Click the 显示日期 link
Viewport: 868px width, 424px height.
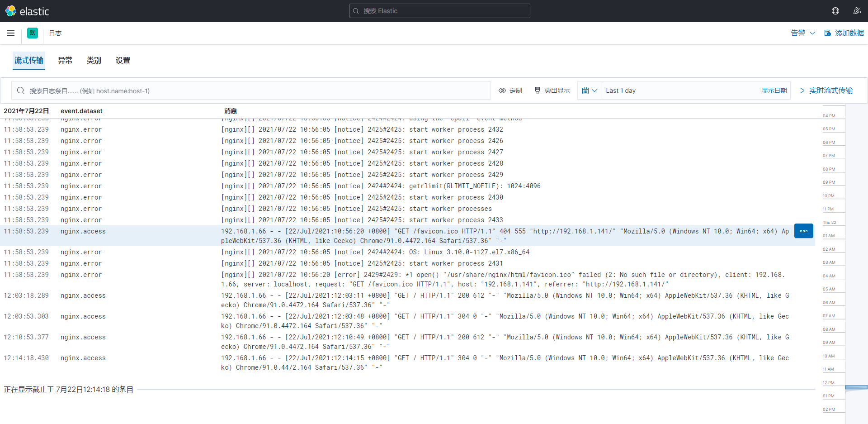coord(774,91)
